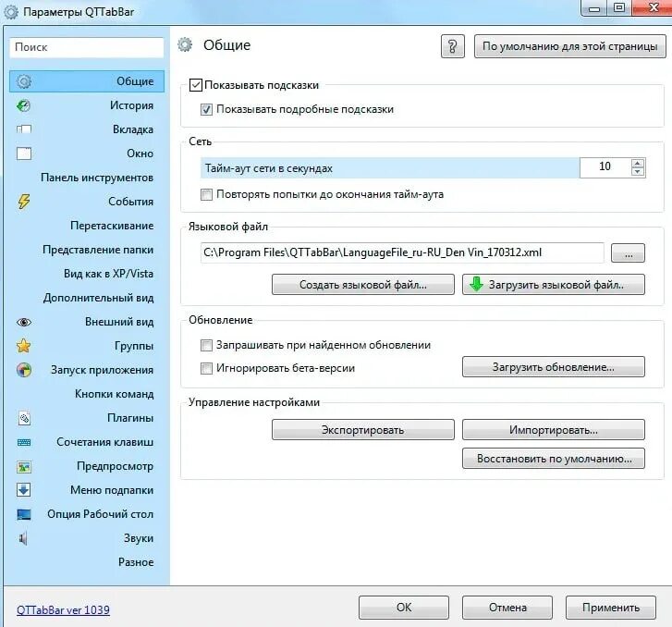Click the Применить button

[x=611, y=608]
